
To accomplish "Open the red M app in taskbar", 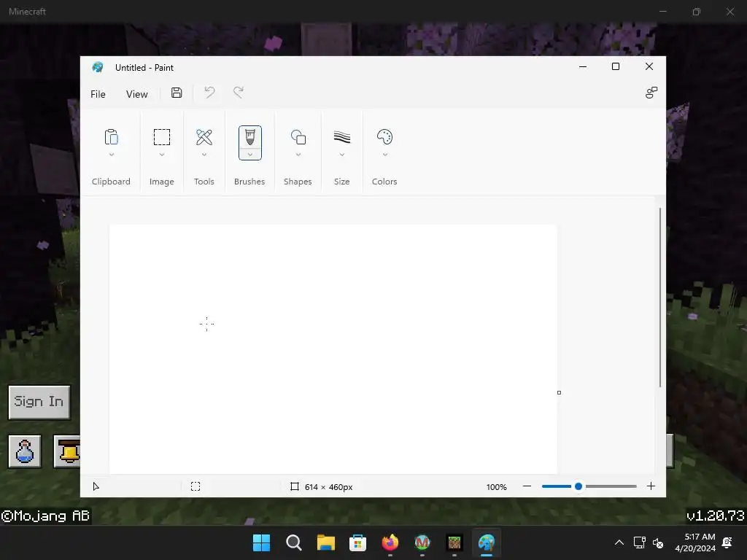I will point(422,542).
